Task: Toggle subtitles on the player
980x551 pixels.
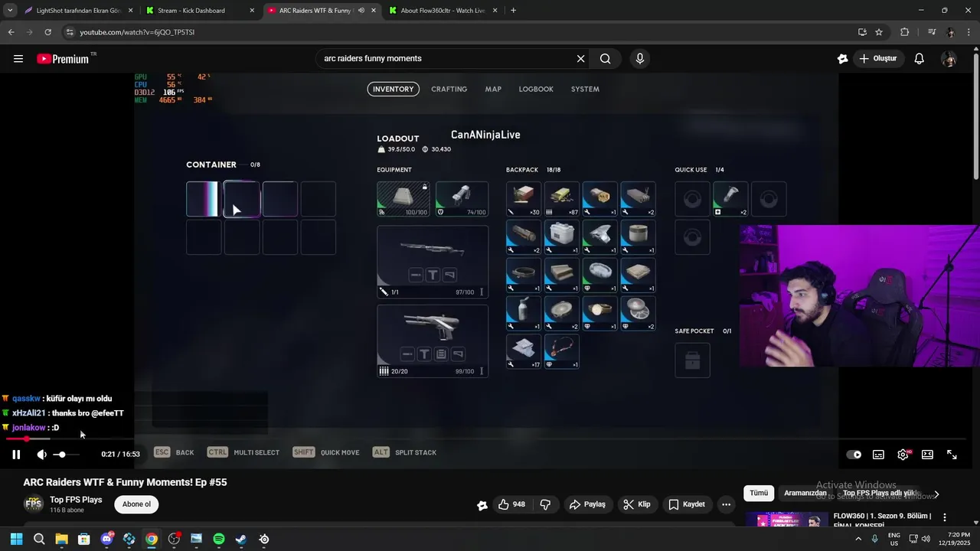Action: [879, 455]
